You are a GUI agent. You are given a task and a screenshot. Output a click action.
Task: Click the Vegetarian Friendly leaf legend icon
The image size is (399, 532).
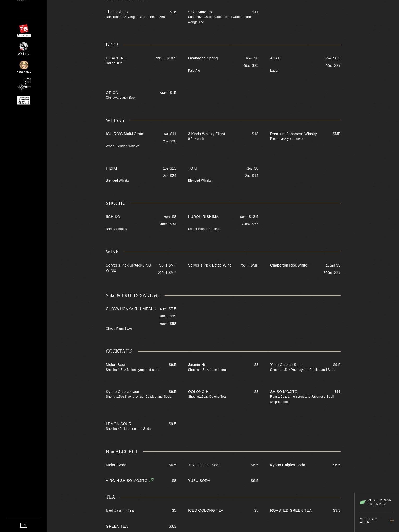coord(363,503)
